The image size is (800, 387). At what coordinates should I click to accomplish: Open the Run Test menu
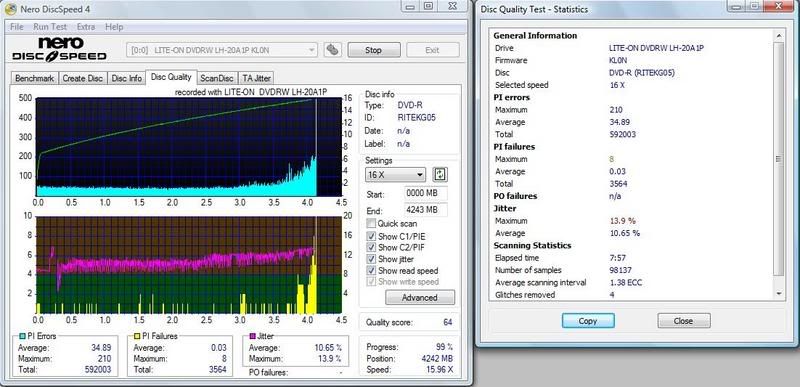pos(50,27)
